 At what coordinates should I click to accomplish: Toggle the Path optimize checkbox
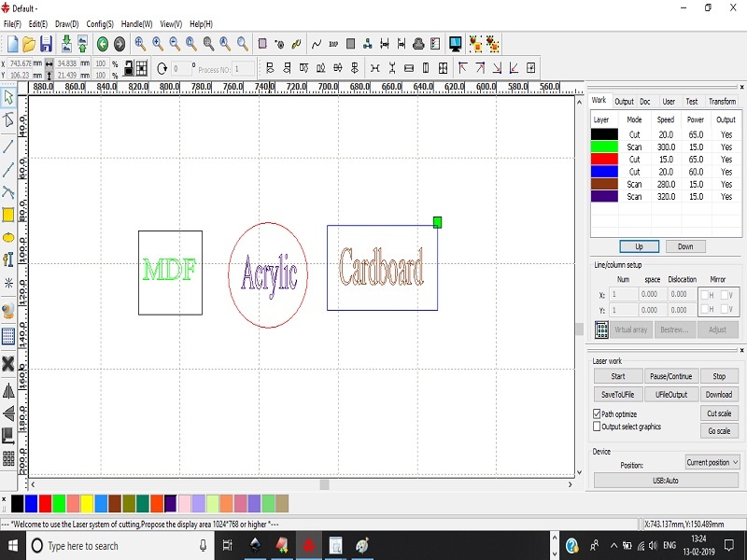(597, 413)
